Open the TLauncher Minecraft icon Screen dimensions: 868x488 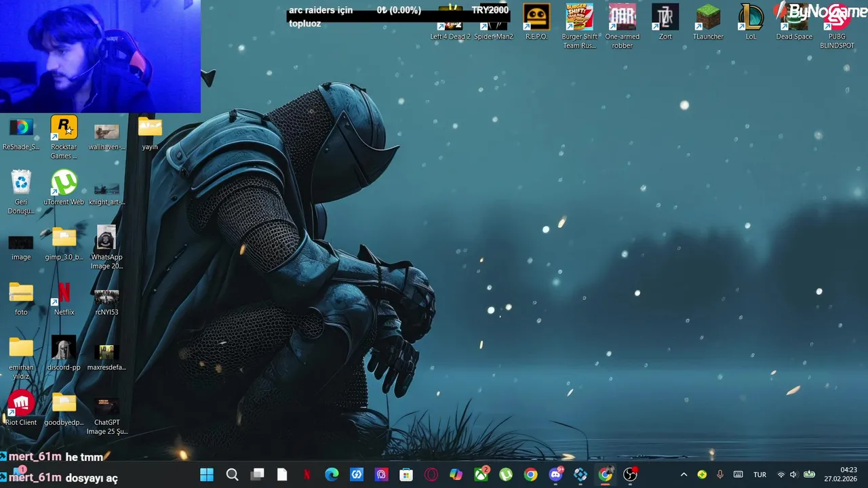[x=708, y=22]
